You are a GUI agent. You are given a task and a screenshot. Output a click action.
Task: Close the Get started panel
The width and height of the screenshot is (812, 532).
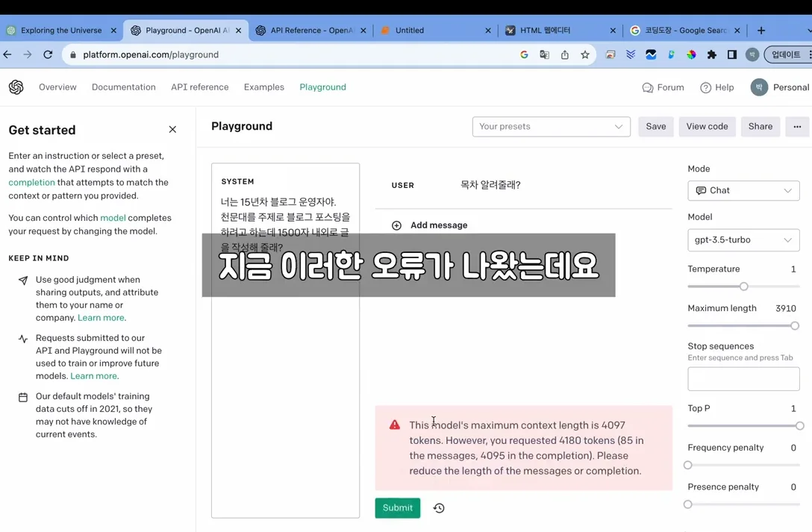coord(172,129)
